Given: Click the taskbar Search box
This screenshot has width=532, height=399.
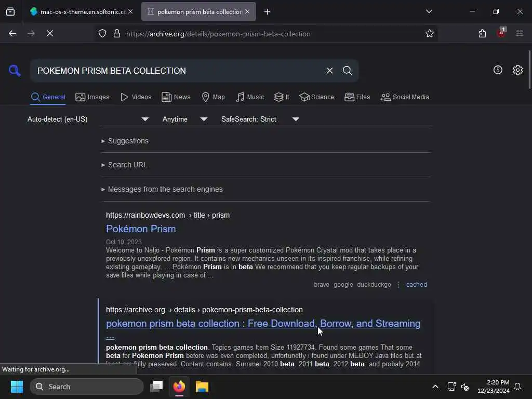Looking at the screenshot, I should coord(87,387).
